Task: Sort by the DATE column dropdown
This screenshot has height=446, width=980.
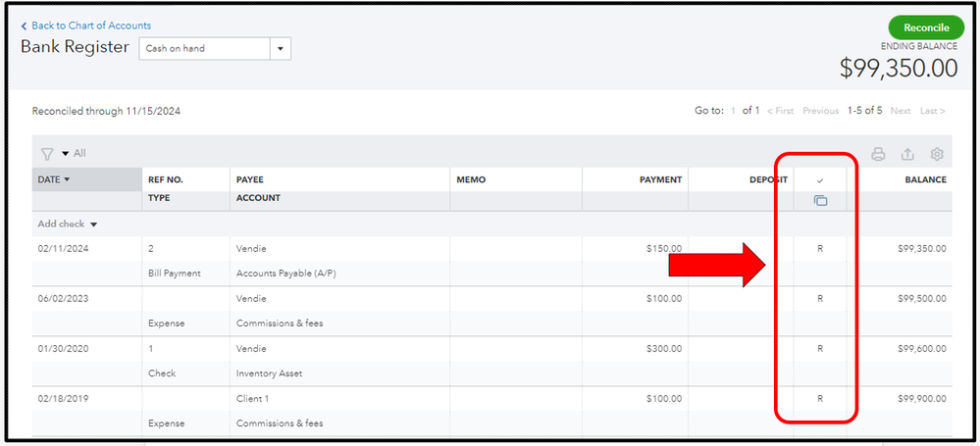Action: click(67, 180)
